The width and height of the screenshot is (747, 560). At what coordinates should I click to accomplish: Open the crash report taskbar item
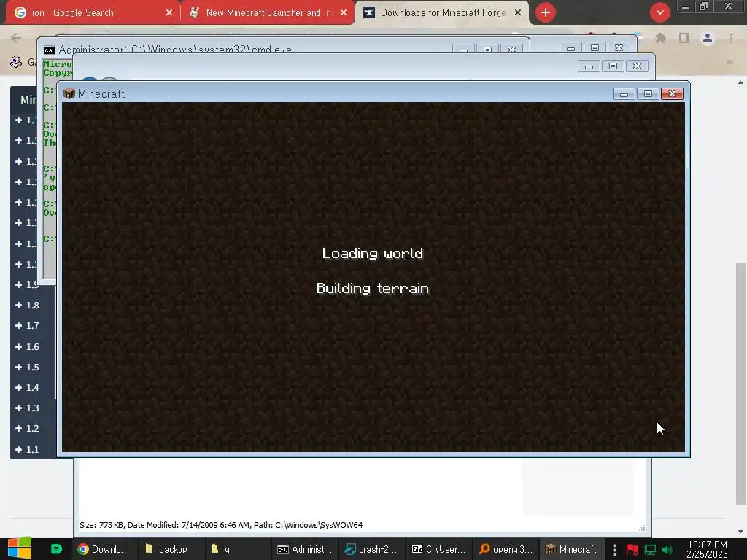[x=371, y=549]
